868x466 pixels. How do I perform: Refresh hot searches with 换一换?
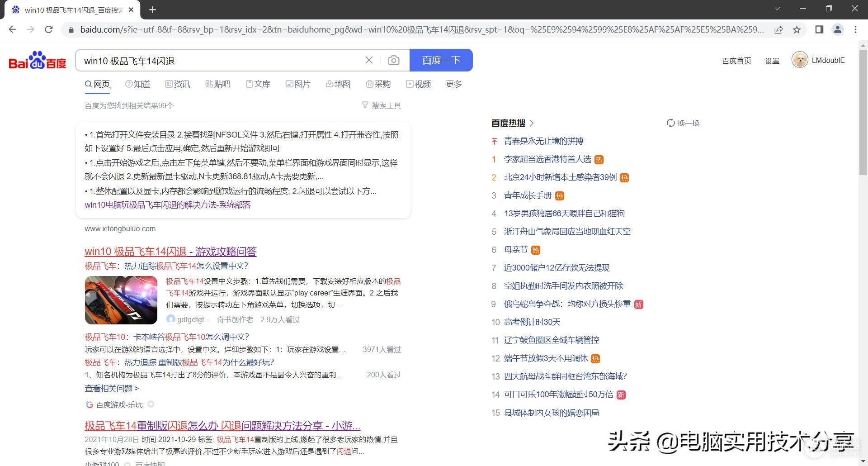coord(683,123)
